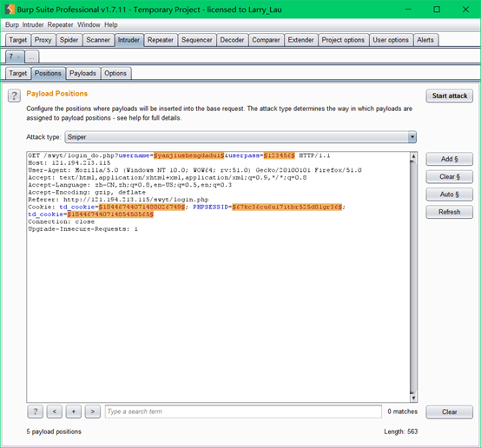This screenshot has width=481, height=448.
Task: Switch to the main Target tab
Action: pyautogui.click(x=18, y=40)
